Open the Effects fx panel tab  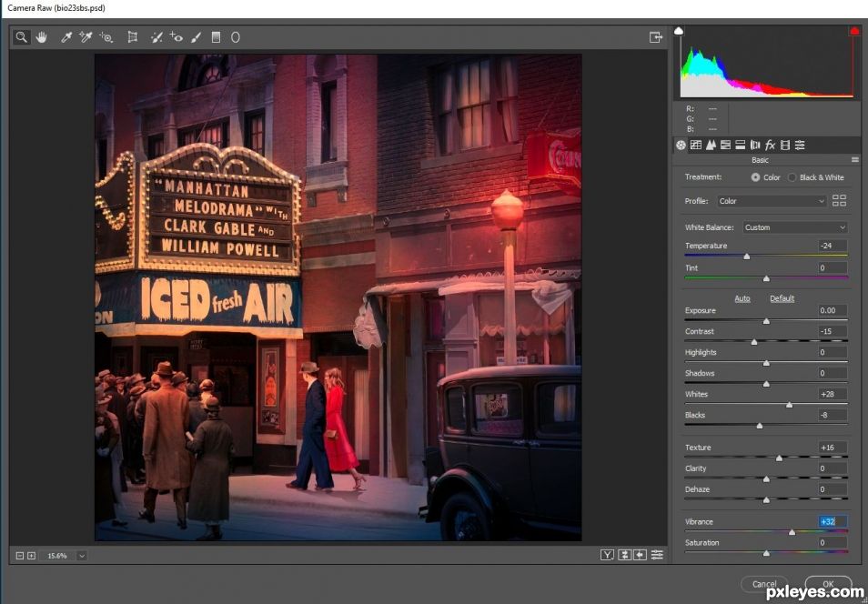(x=770, y=145)
